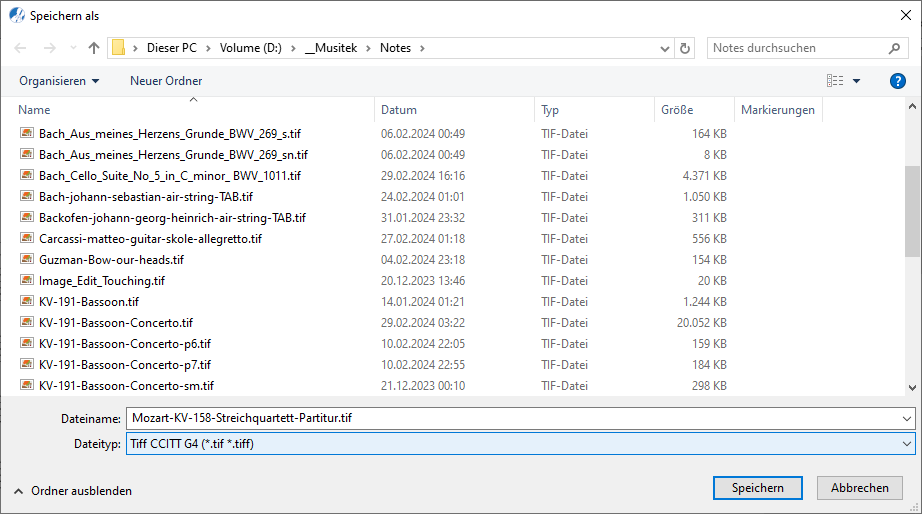
Task: Click the Up one level arrow
Action: point(94,48)
